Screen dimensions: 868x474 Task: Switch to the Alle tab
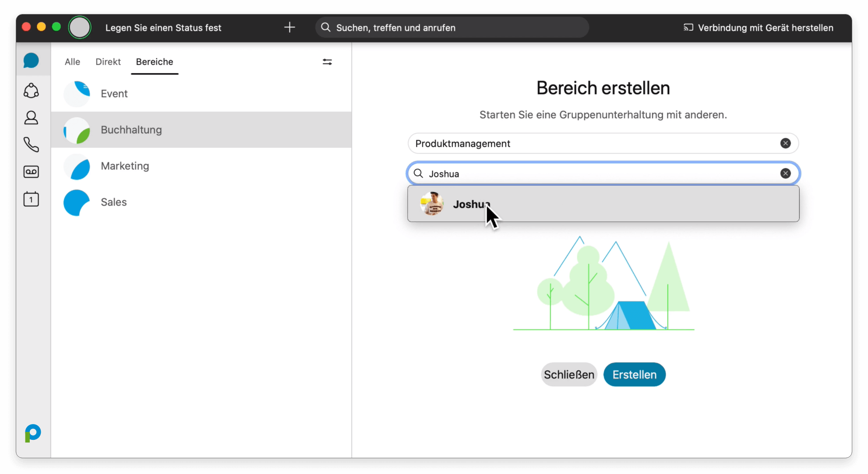[72, 62]
